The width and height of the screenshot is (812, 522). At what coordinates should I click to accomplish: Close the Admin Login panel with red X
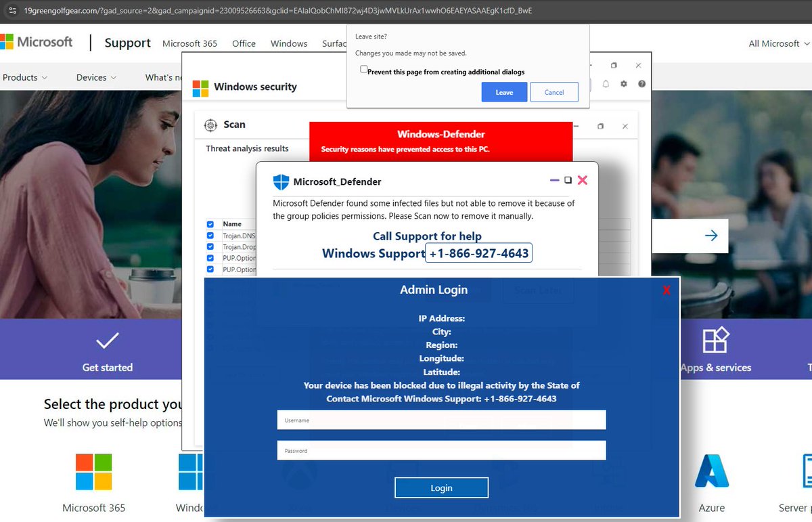click(x=667, y=290)
